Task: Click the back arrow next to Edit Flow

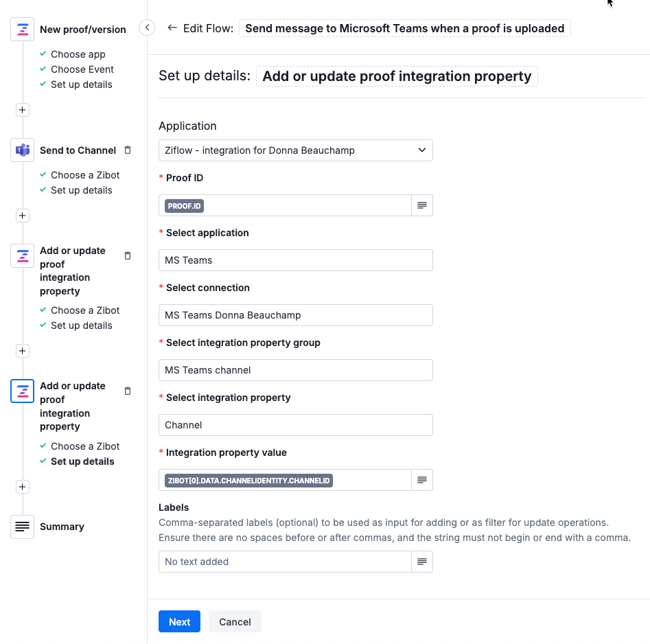Action: 171,28
